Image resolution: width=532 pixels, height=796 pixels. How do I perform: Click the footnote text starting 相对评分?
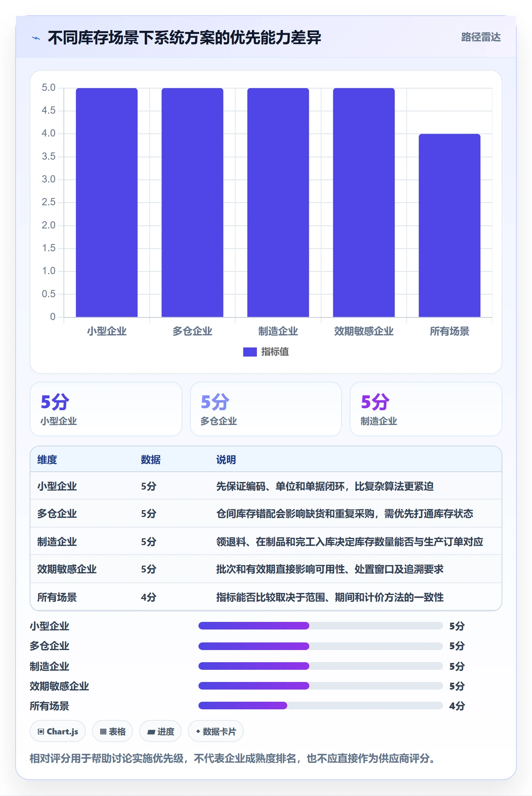[233, 759]
